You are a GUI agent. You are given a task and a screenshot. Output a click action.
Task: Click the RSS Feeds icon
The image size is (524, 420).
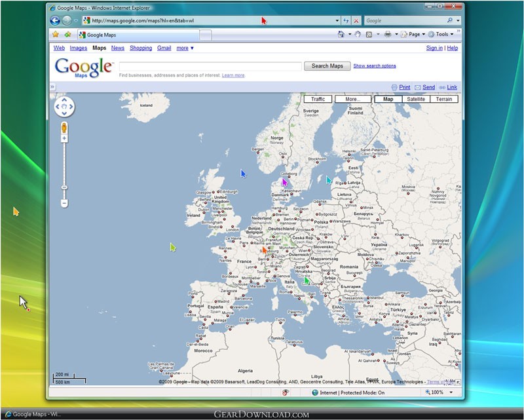tap(369, 34)
